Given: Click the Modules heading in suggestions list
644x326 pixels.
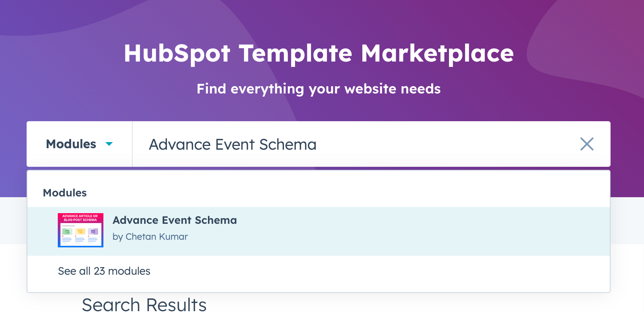Looking at the screenshot, I should [65, 193].
